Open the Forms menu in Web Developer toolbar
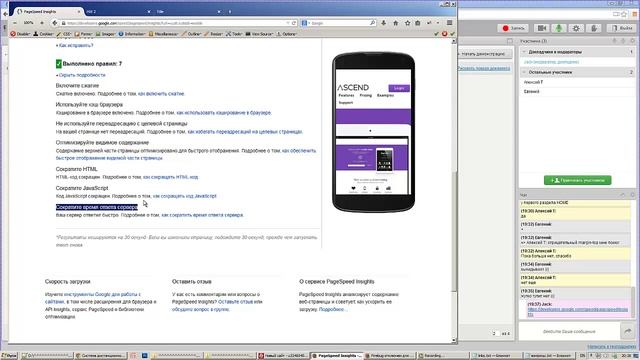 pos(83,34)
